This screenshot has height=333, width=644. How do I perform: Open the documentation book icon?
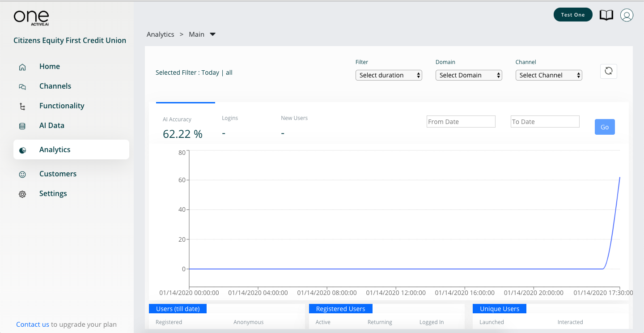click(606, 15)
